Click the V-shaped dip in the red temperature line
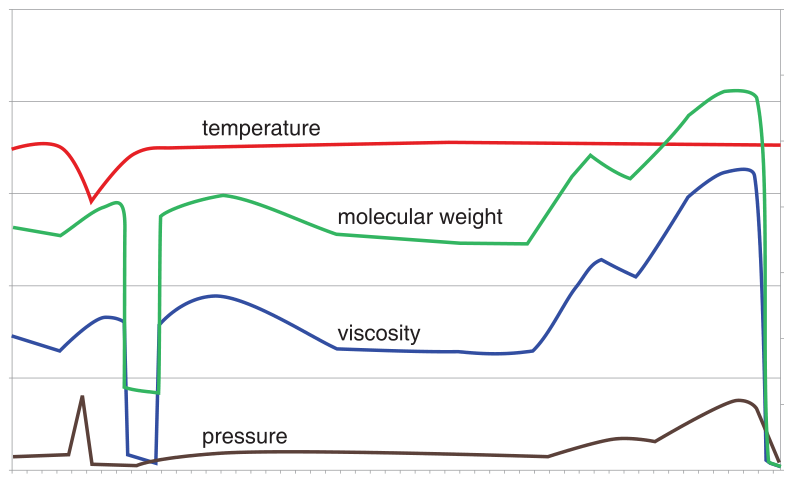The image size is (793, 482). [x=92, y=201]
